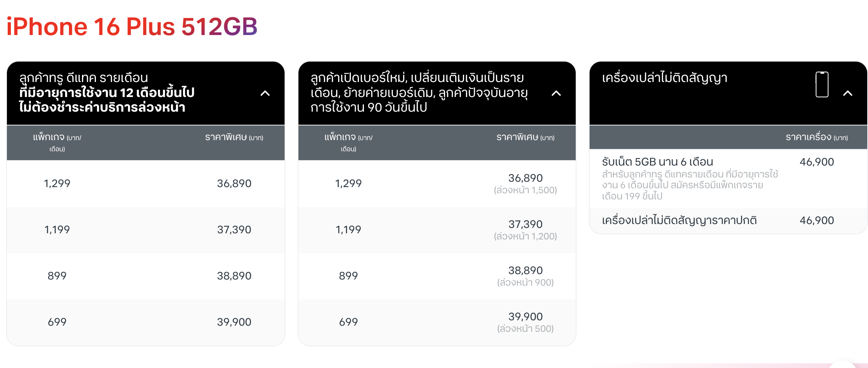Collapse the no-contract device panel chevron
This screenshot has width=868, height=368.
848,93
